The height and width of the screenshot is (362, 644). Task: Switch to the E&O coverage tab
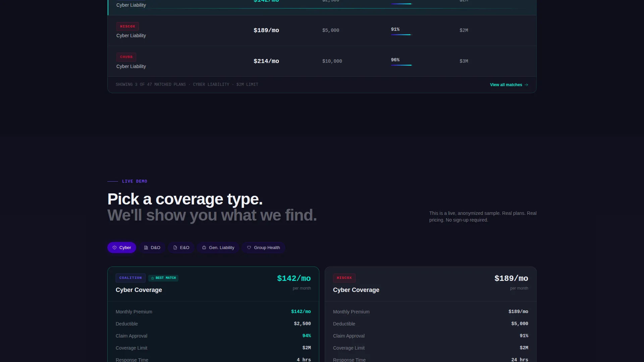pyautogui.click(x=181, y=248)
